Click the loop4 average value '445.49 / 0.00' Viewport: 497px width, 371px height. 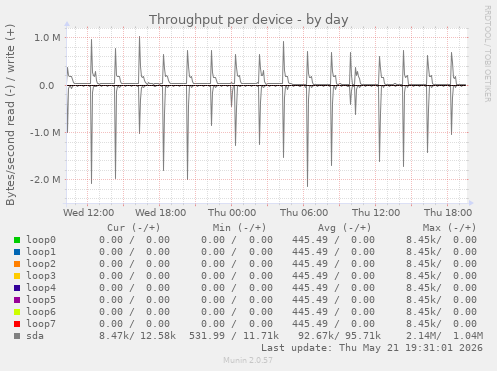coord(333,288)
